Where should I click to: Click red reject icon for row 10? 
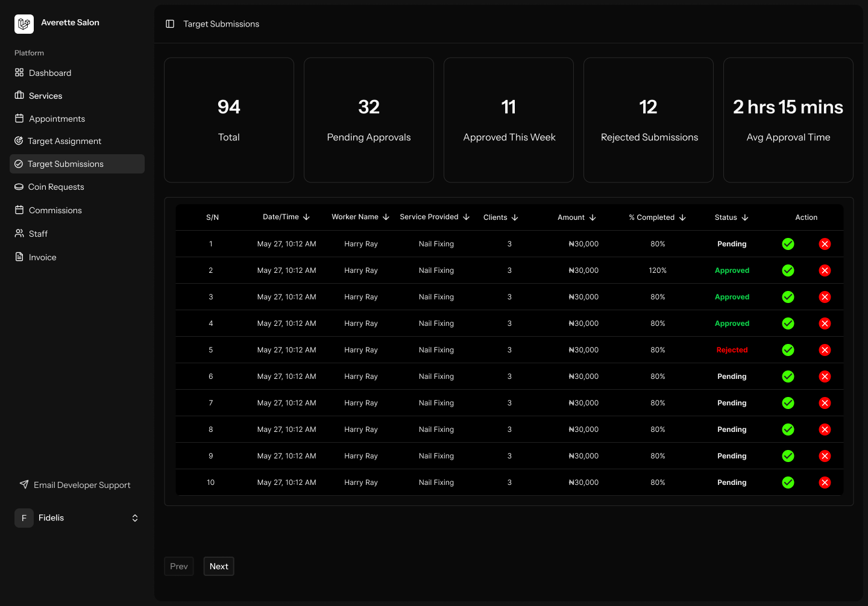point(825,483)
